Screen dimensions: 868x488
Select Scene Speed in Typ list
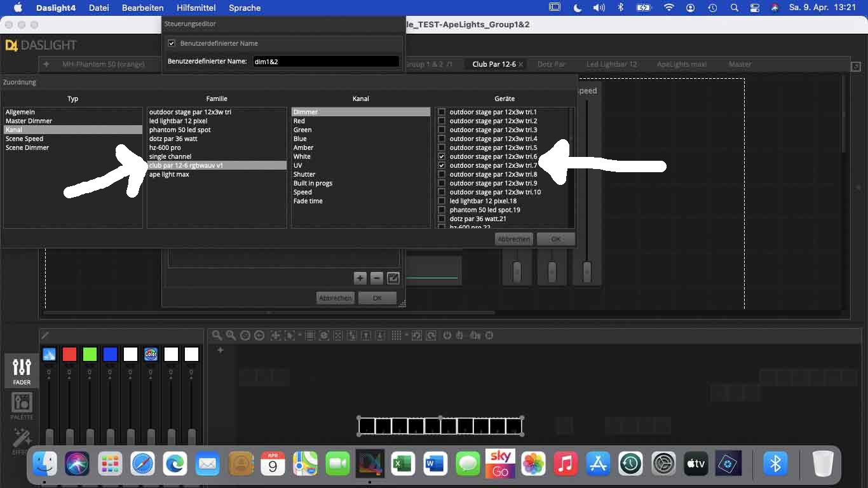coord(73,139)
